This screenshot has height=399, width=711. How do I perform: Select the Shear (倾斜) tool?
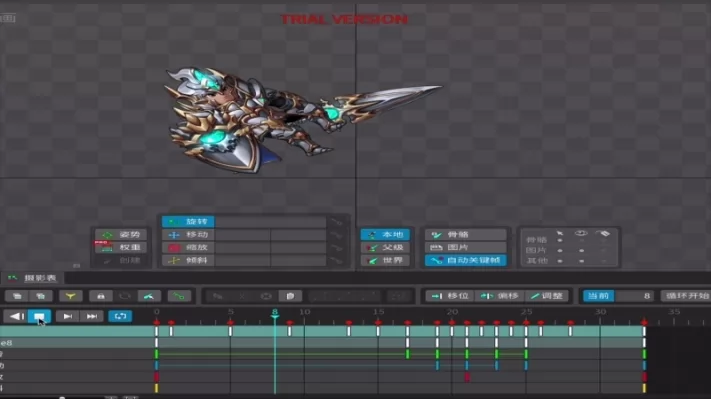click(188, 260)
